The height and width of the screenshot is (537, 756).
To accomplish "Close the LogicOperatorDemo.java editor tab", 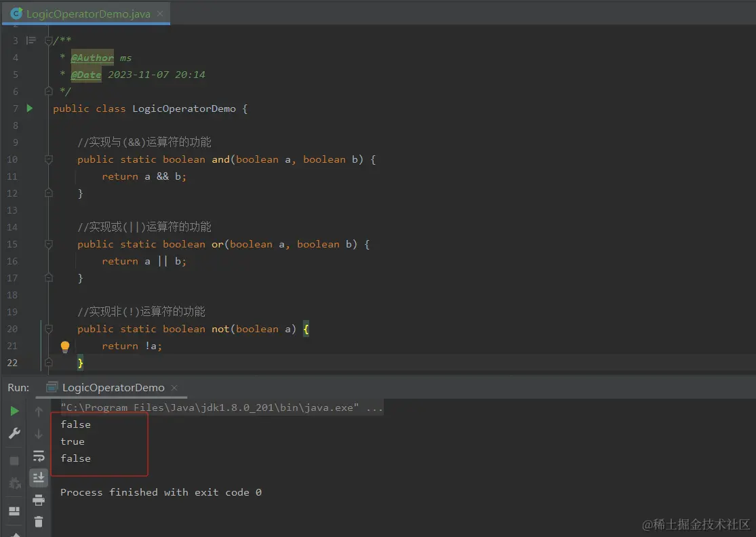I will pyautogui.click(x=160, y=14).
